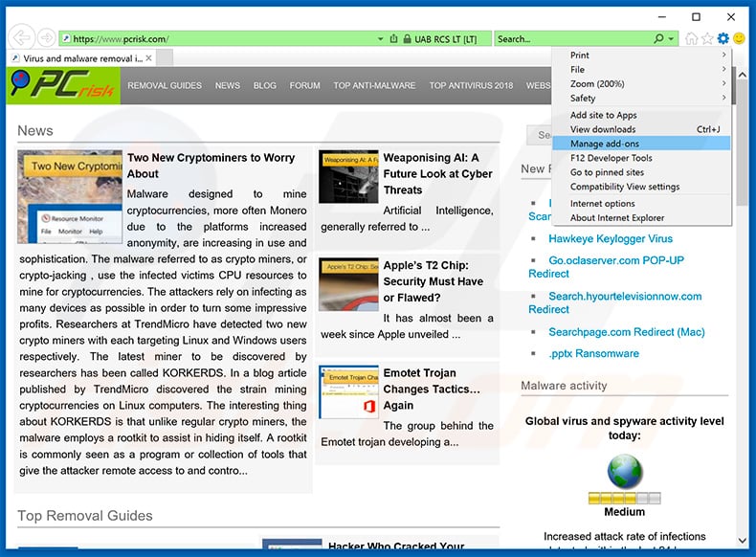Expand the File submenu
This screenshot has height=557, width=756.
pyautogui.click(x=641, y=70)
